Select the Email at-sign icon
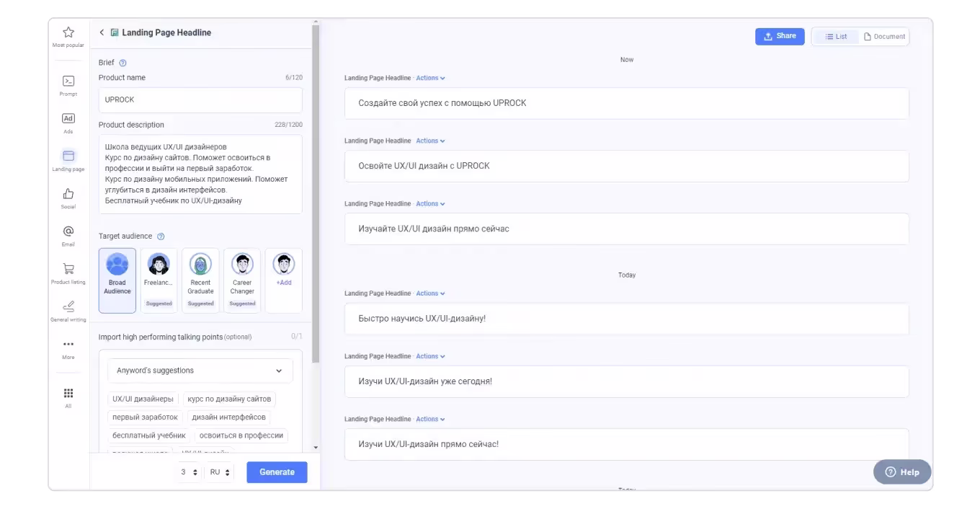980x509 pixels. [68, 231]
